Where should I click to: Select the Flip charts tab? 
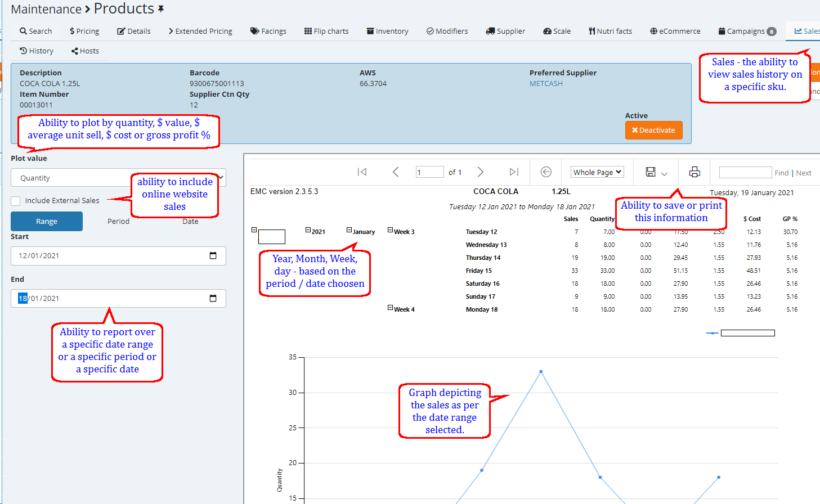click(x=326, y=31)
